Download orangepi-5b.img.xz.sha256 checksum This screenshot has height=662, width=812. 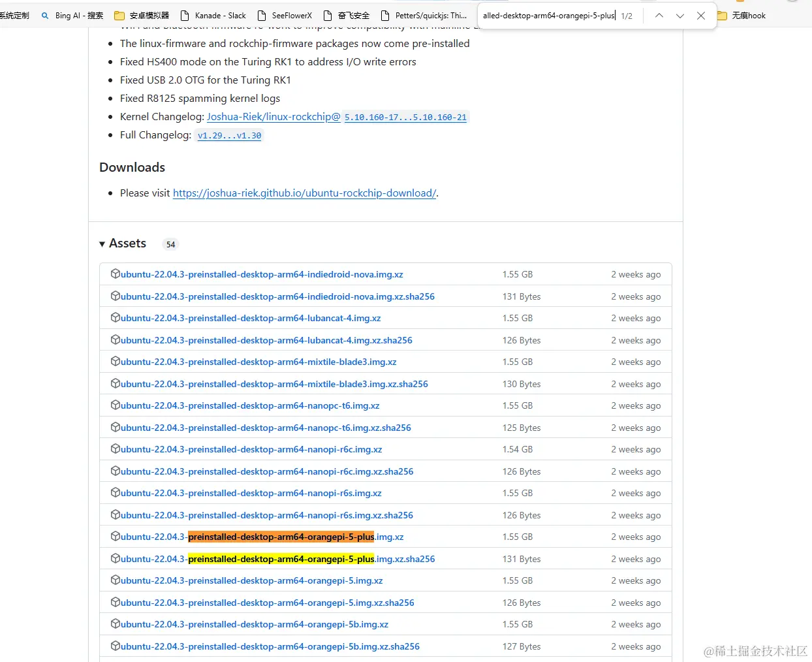(x=270, y=646)
